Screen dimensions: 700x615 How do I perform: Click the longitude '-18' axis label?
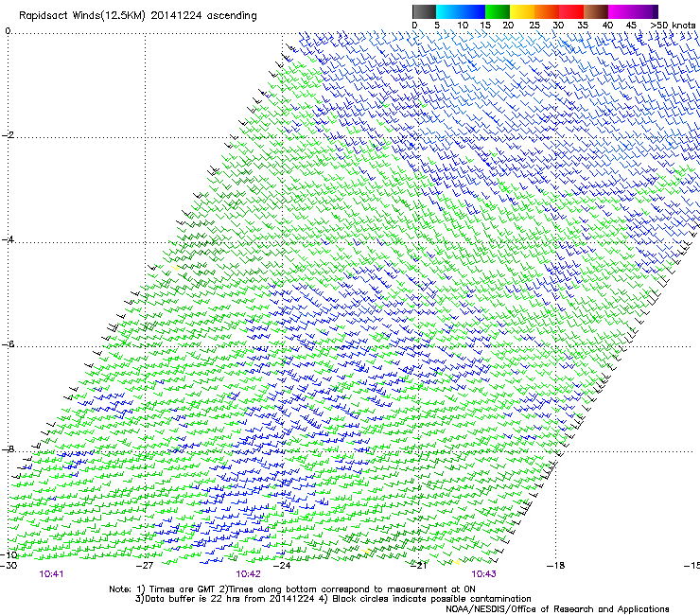(x=556, y=566)
